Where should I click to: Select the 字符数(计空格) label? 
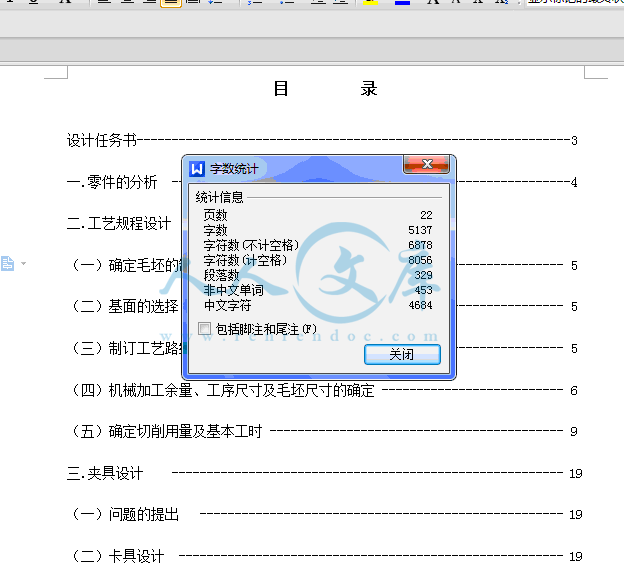point(245,260)
